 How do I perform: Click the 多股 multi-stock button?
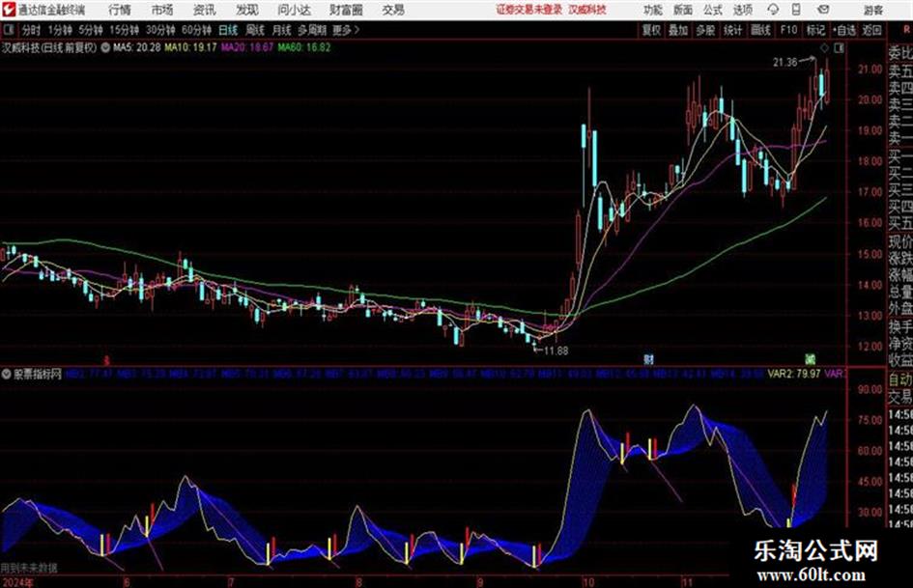pyautogui.click(x=705, y=30)
